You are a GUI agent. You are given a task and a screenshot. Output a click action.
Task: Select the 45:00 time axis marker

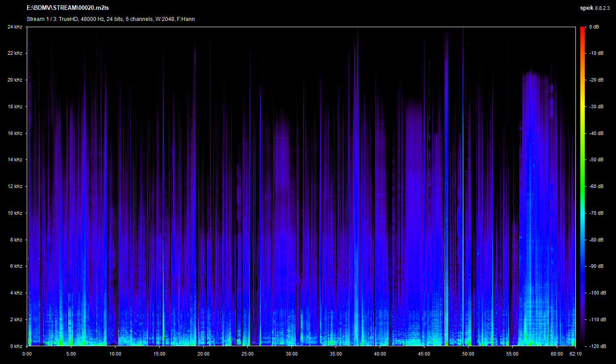coord(424,354)
